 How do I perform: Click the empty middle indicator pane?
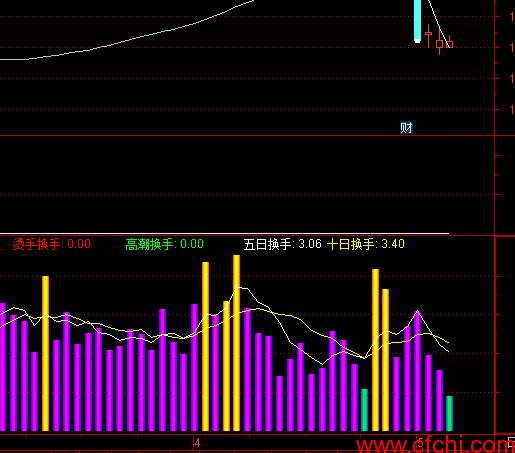point(247,184)
